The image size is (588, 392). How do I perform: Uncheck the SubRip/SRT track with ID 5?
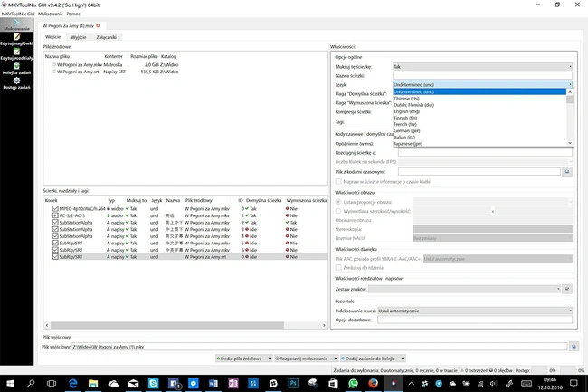pos(55,244)
